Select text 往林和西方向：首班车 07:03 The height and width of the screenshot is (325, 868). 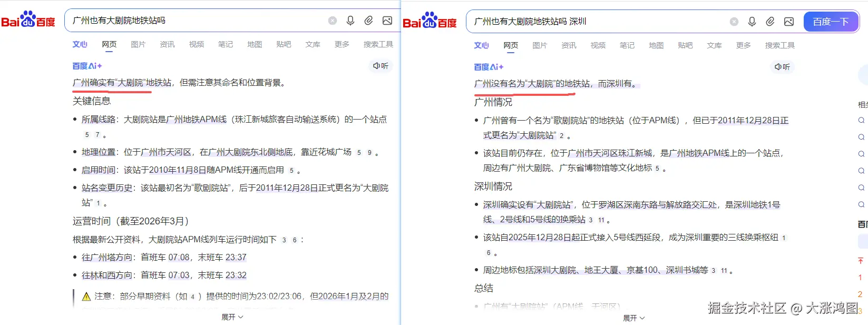135,275
